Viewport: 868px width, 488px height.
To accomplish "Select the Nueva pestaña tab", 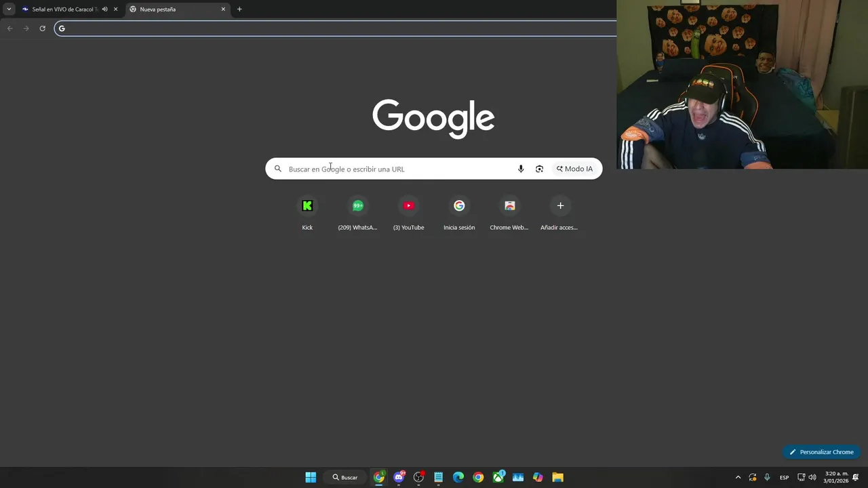I will pyautogui.click(x=178, y=9).
